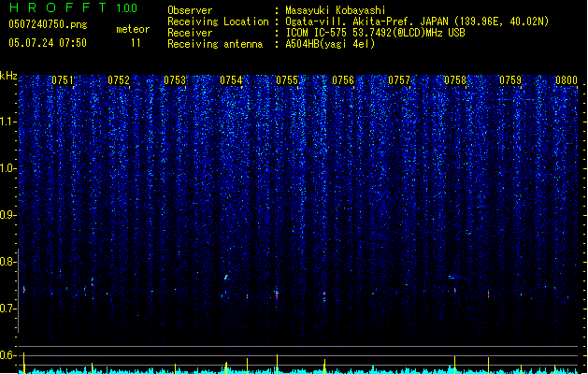Click the A504HB(yagi 4el) antenna text
588x374 pixels.
330,44
